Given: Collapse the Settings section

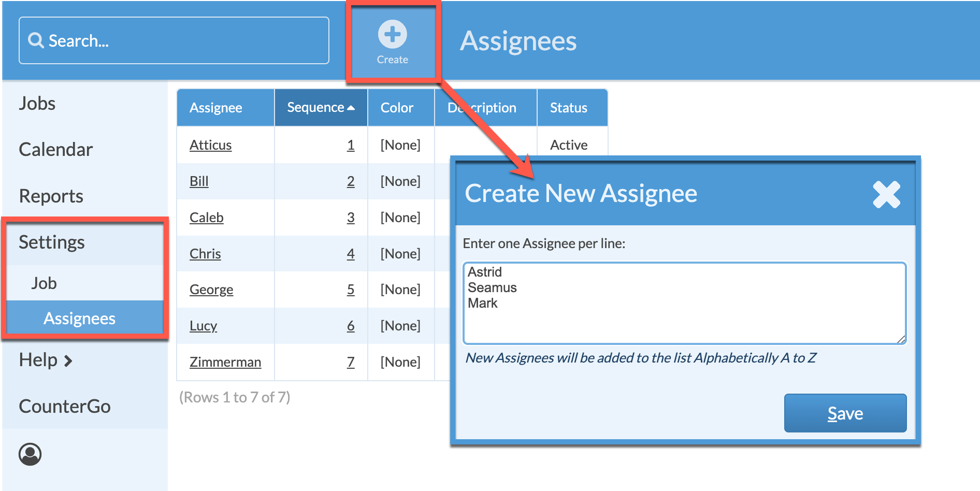Looking at the screenshot, I should coord(52,242).
